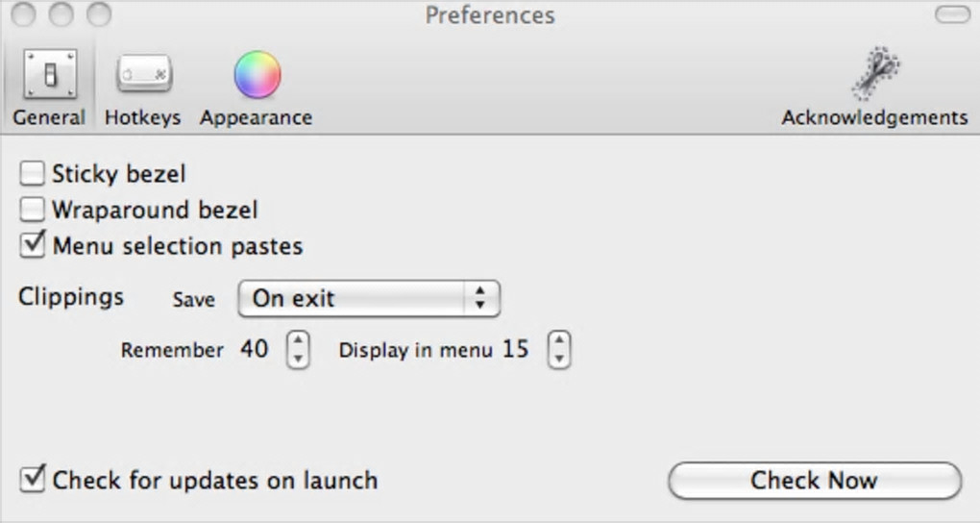Decrease the Display in menu count
The width and height of the screenshot is (980, 523).
point(558,358)
